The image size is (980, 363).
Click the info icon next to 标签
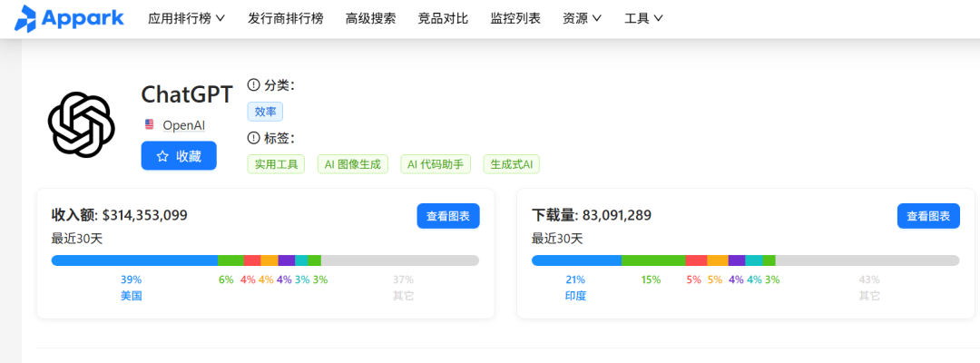coord(253,137)
